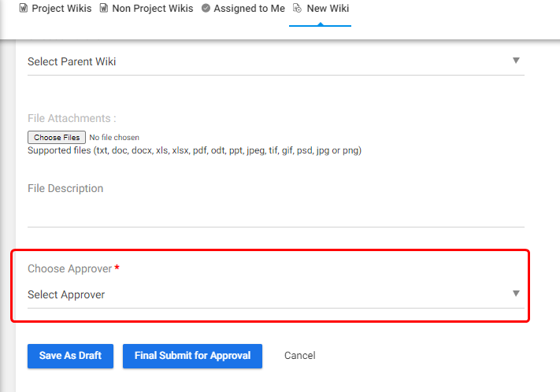Image resolution: width=560 pixels, height=392 pixels.
Task: Click the Choose Files button
Action: pyautogui.click(x=57, y=138)
